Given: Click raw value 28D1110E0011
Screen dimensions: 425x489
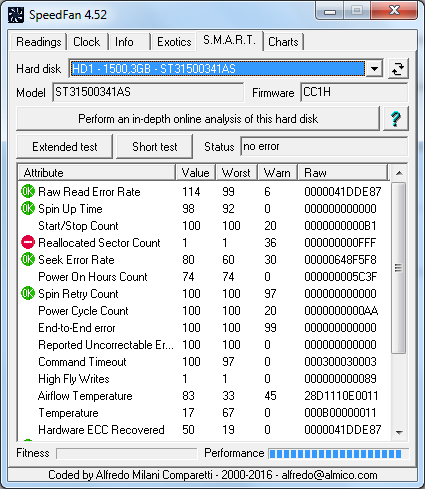Looking at the screenshot, I should pos(341,396).
